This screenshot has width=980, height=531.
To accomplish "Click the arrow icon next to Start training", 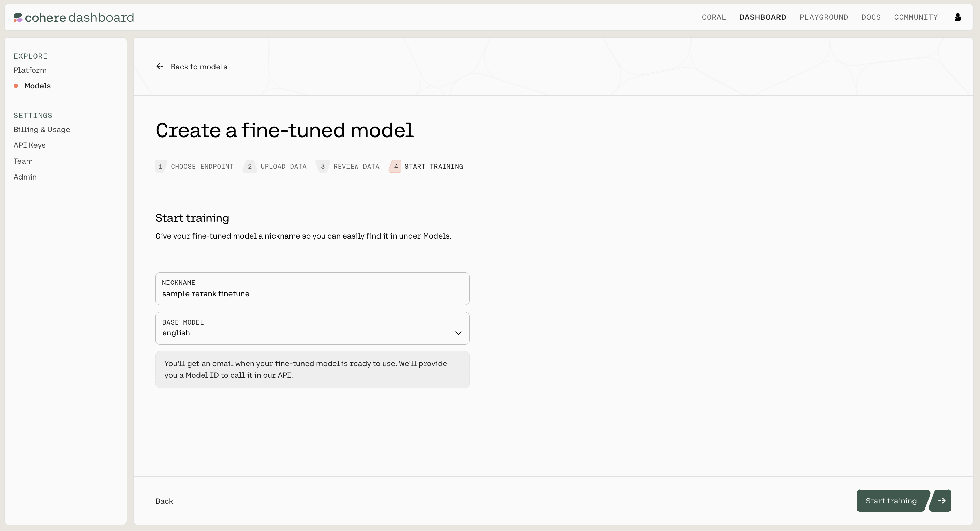I will point(941,501).
